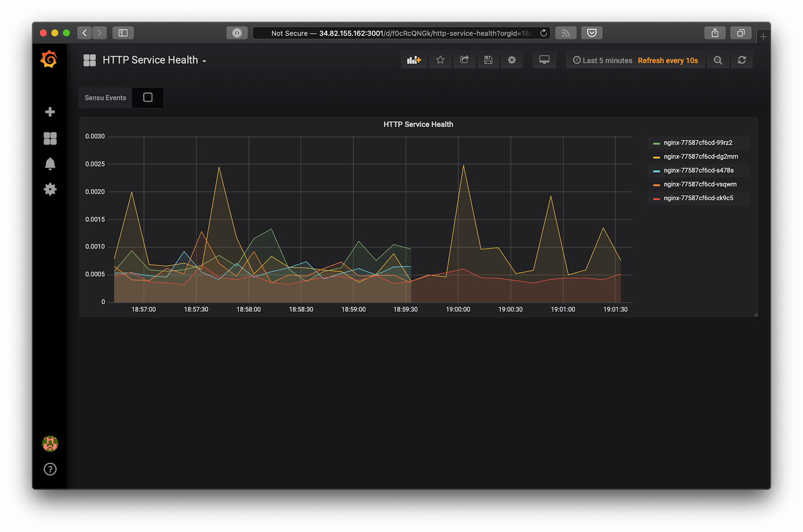Toggle series nginx-77587cf6cd-zk9c5 in legend
The width and height of the screenshot is (803, 532).
click(698, 198)
